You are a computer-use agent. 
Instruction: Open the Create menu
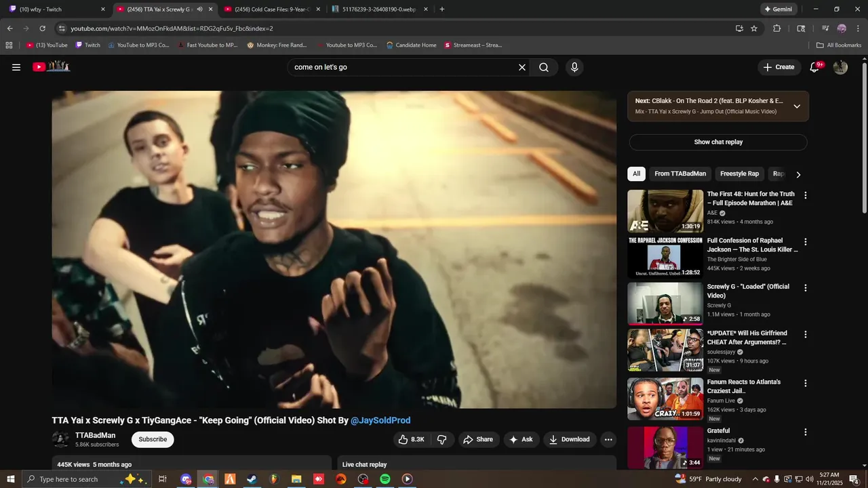point(778,67)
